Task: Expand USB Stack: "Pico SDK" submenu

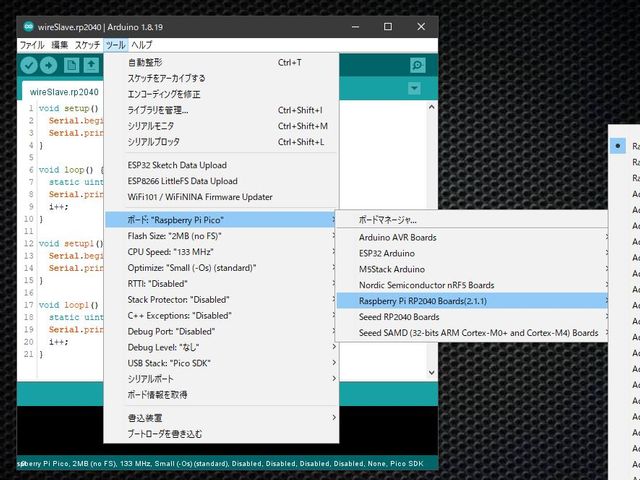Action: point(221,363)
